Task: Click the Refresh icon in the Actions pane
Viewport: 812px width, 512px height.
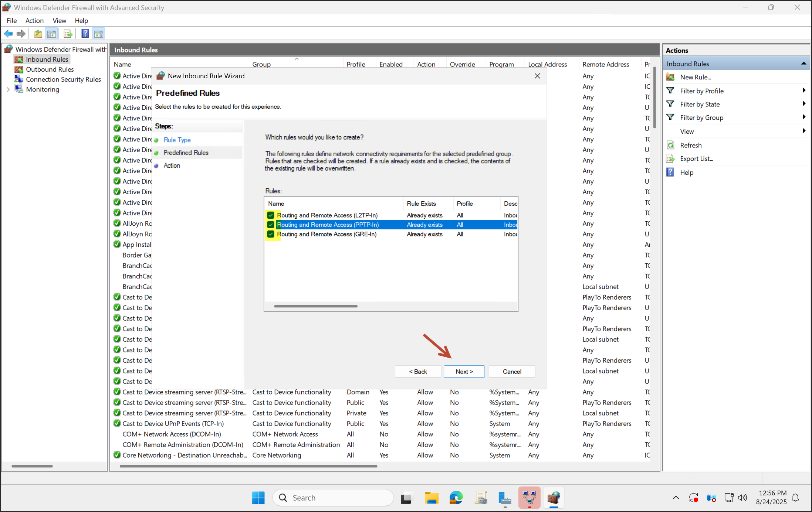Action: tap(670, 145)
